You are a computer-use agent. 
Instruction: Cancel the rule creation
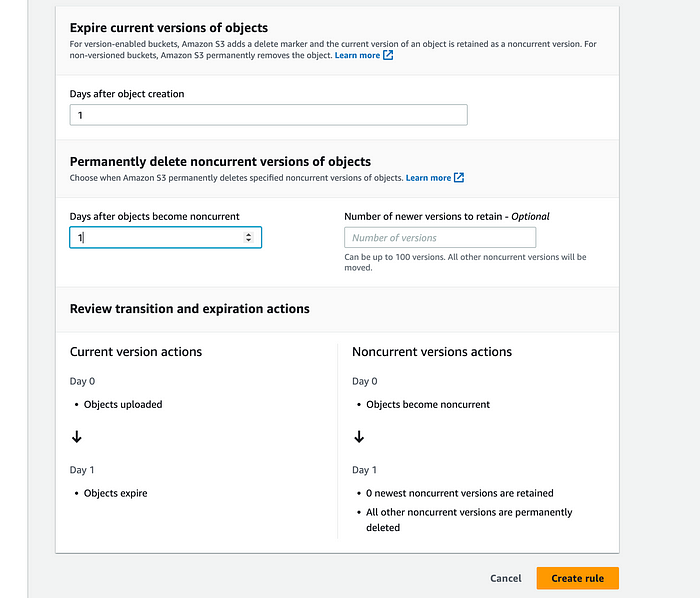click(505, 578)
